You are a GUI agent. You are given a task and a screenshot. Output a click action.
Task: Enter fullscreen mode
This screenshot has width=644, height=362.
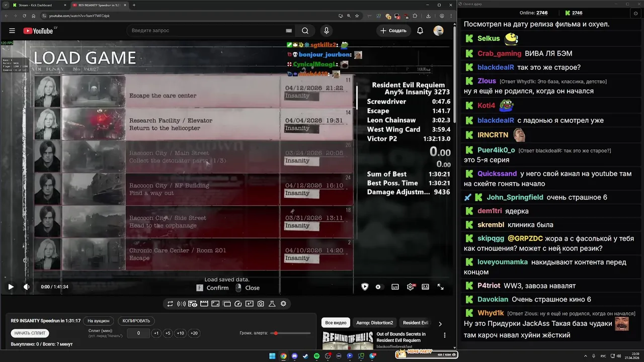(x=440, y=287)
